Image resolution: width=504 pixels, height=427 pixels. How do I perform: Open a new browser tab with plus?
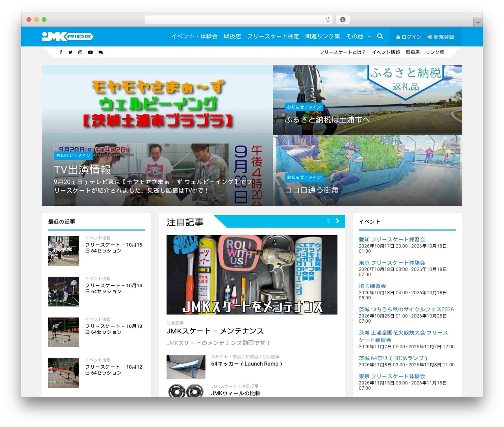click(478, 22)
